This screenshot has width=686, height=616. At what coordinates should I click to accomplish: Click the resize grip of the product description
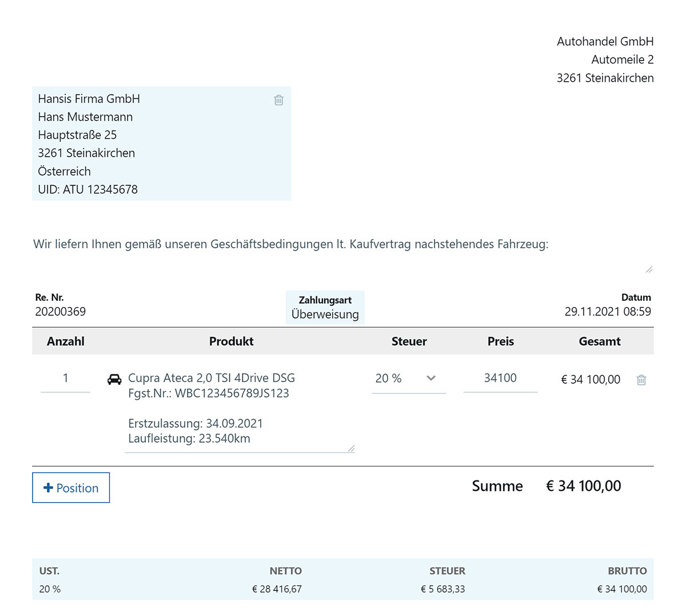click(351, 448)
